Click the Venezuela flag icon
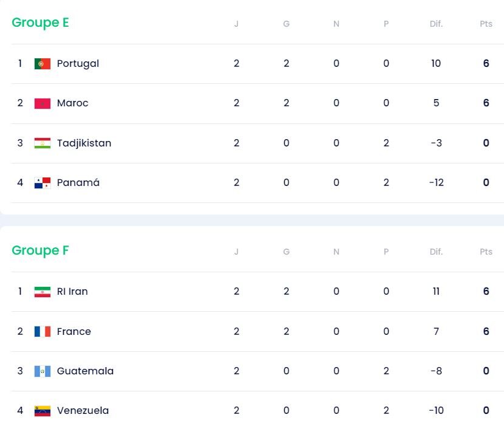Image resolution: width=504 pixels, height=423 pixels. [43, 411]
